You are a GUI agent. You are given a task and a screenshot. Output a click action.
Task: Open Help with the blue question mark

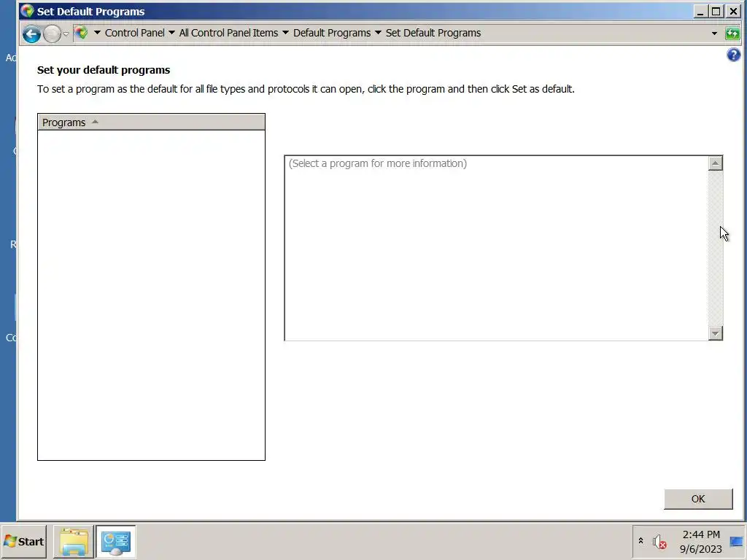point(733,55)
